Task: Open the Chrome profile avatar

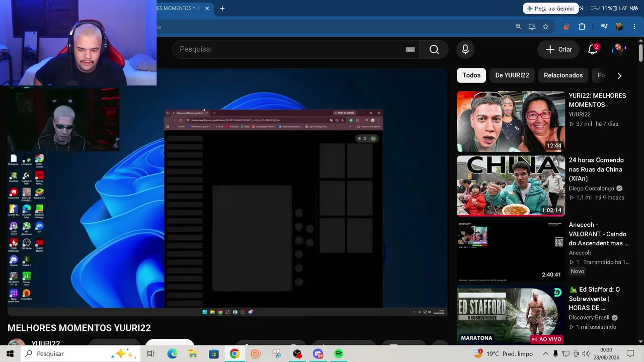Action: coord(619,27)
